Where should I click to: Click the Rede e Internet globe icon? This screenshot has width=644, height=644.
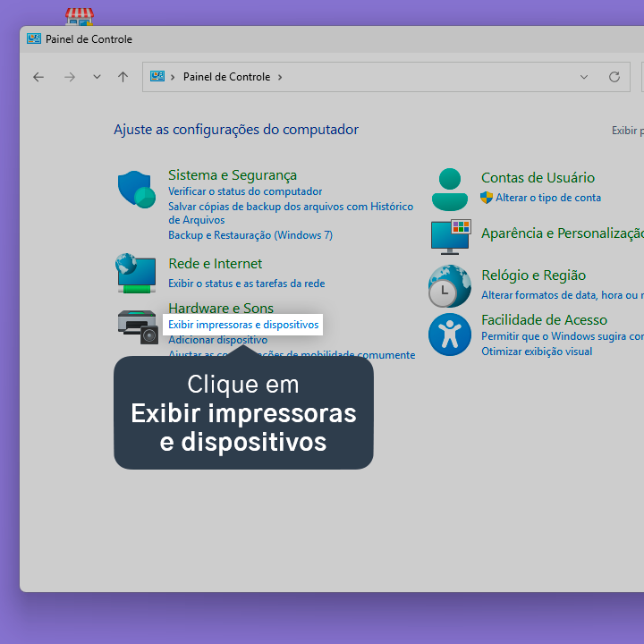point(136,273)
